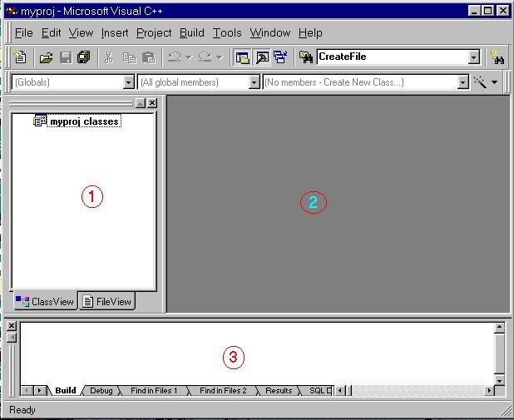Open WizardBar actions dropdown arrow
Image resolution: width=514 pixels, height=420 pixels.
pyautogui.click(x=494, y=82)
